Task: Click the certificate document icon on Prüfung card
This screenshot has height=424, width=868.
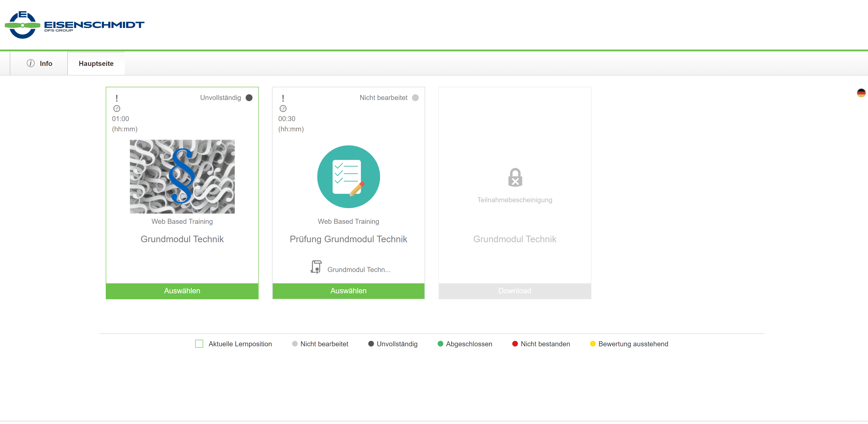Action: [x=316, y=267]
